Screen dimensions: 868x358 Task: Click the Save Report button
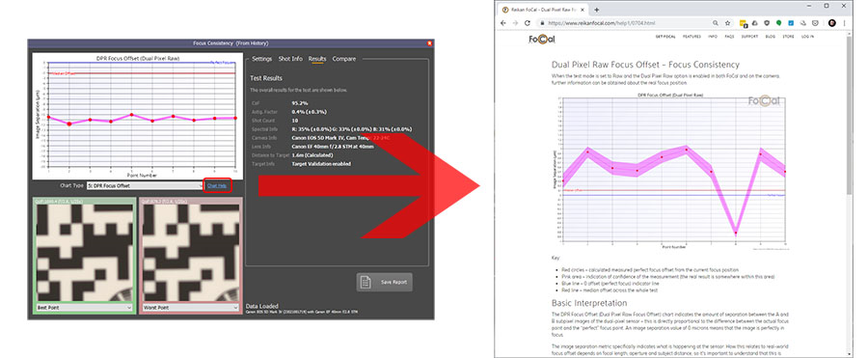pos(384,282)
